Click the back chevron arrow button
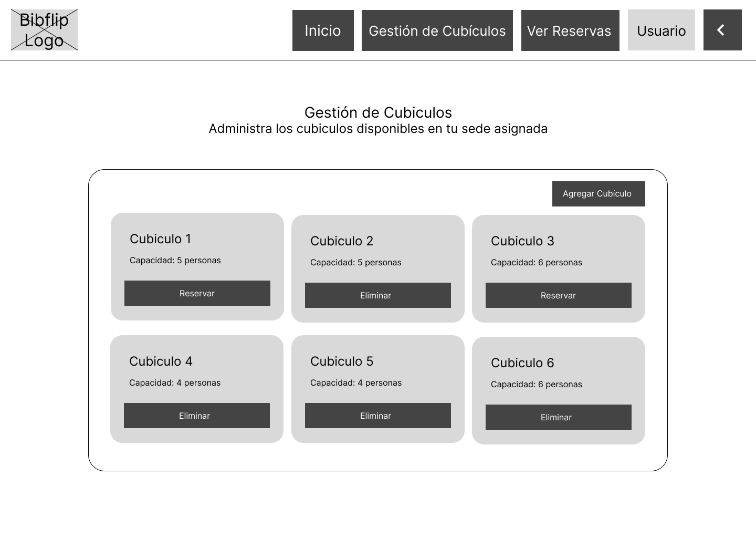 click(x=722, y=30)
